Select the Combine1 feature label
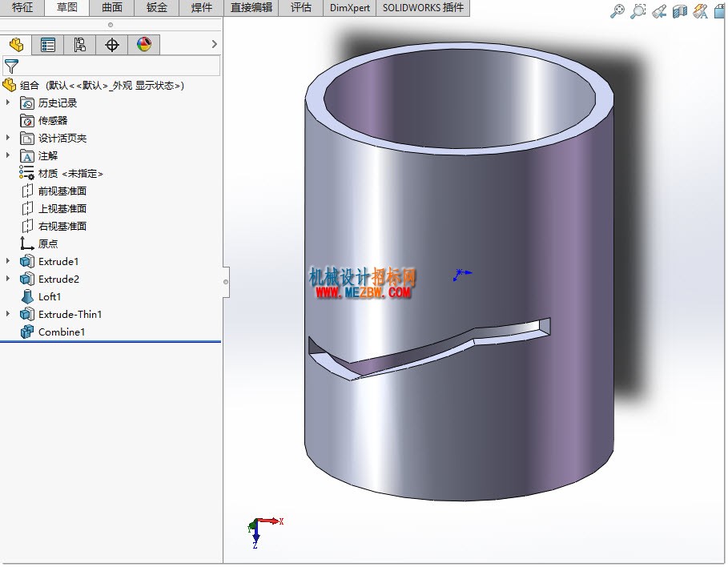 point(62,332)
